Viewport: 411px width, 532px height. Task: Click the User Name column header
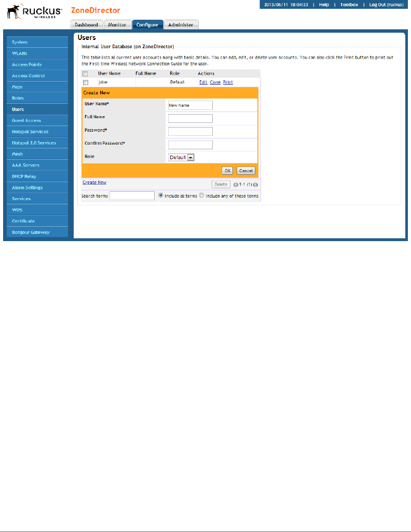109,73
